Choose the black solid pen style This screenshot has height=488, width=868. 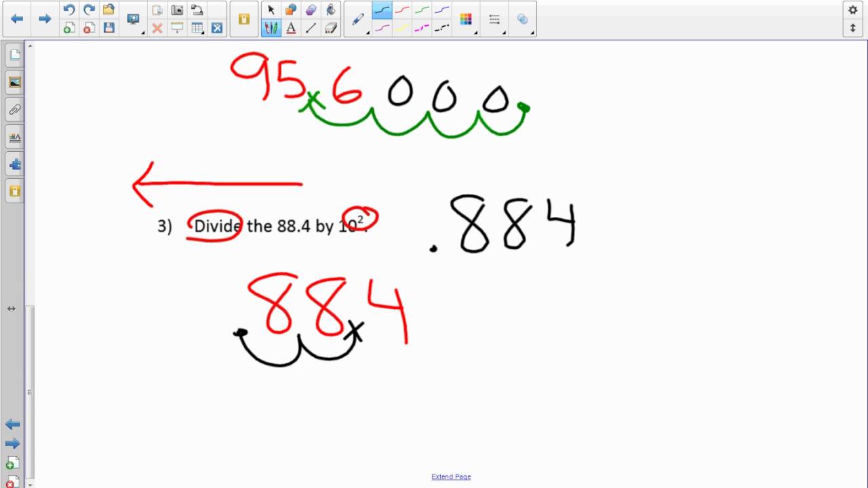tap(382, 9)
